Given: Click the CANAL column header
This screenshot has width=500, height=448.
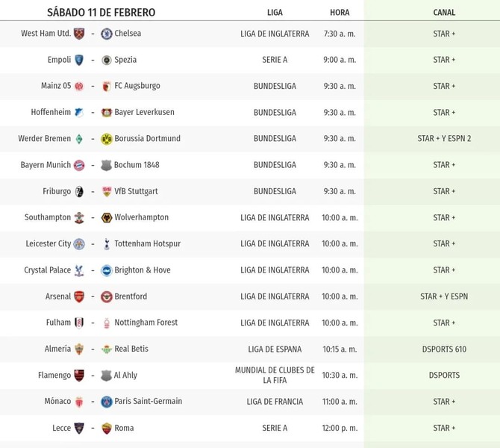Looking at the screenshot, I should [x=444, y=13].
